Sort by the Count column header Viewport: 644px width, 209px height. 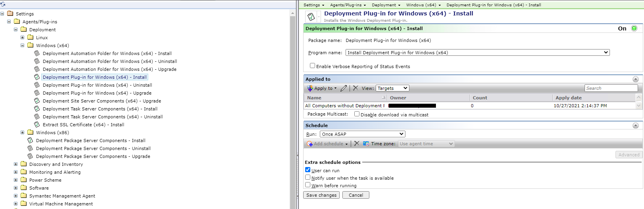coord(511,98)
